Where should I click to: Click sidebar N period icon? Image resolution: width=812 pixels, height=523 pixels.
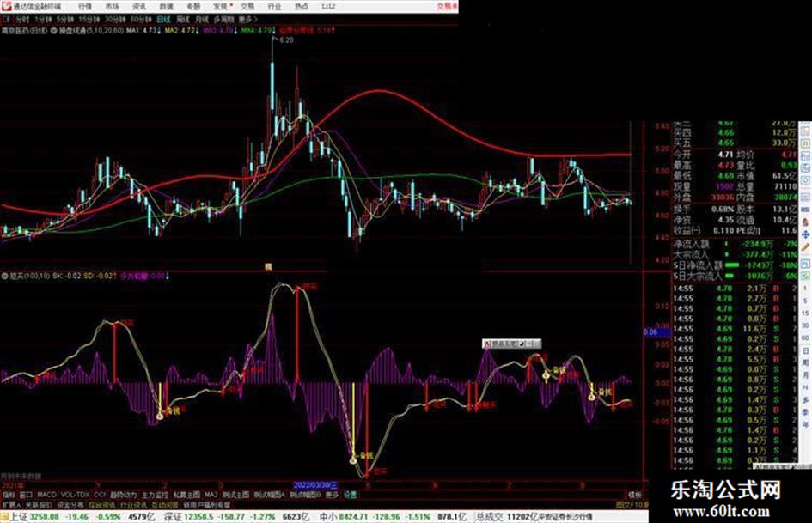[x=806, y=388]
